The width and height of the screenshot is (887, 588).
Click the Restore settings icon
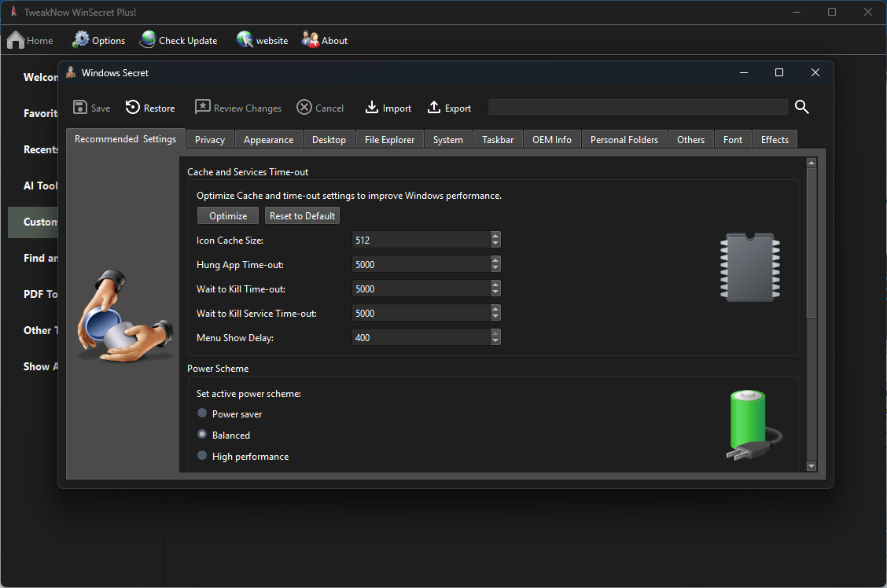point(133,108)
